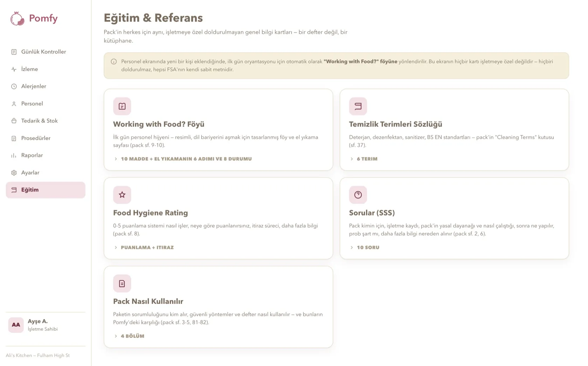Open the Working with Food? Föyü title
This screenshot has height=366, width=588.
(x=159, y=124)
